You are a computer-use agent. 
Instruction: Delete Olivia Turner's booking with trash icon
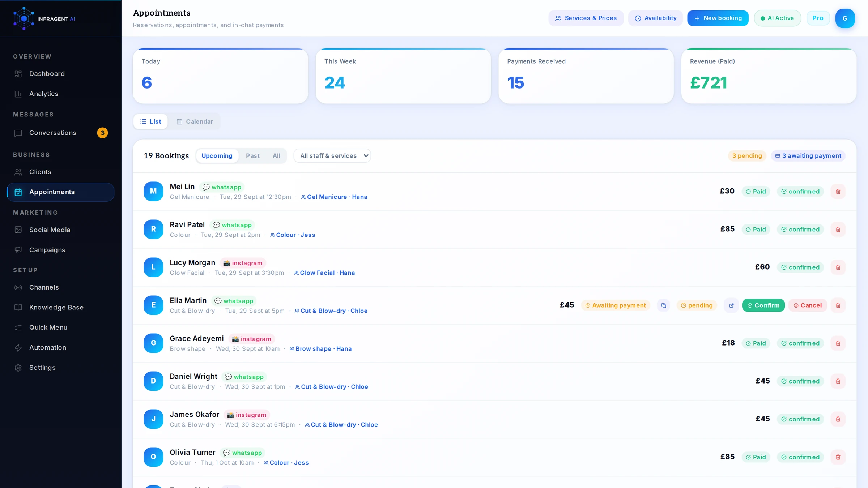838,457
